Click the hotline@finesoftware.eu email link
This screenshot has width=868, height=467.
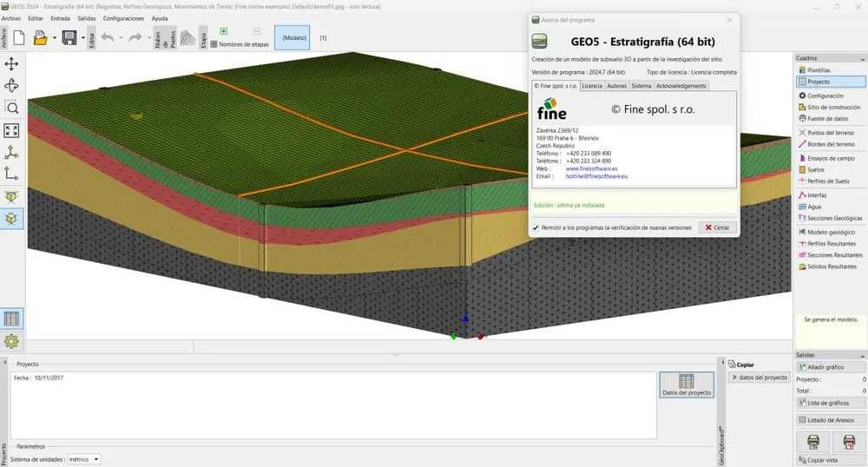597,176
